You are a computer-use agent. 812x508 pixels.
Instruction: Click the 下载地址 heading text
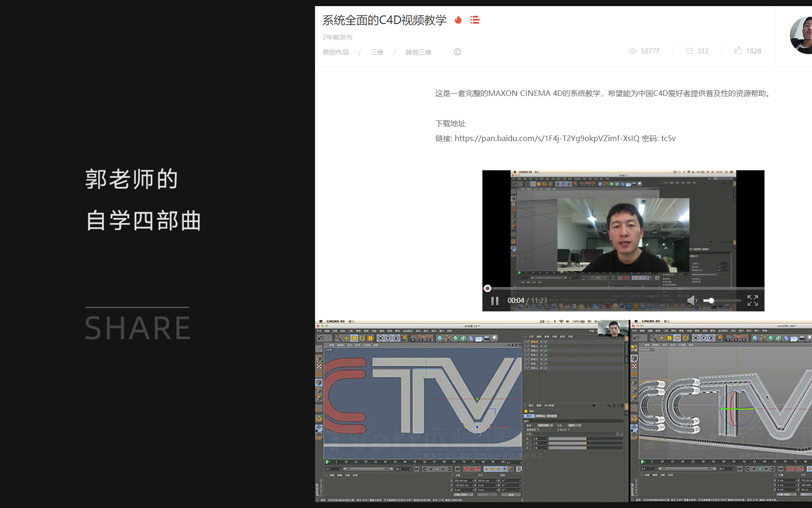450,124
